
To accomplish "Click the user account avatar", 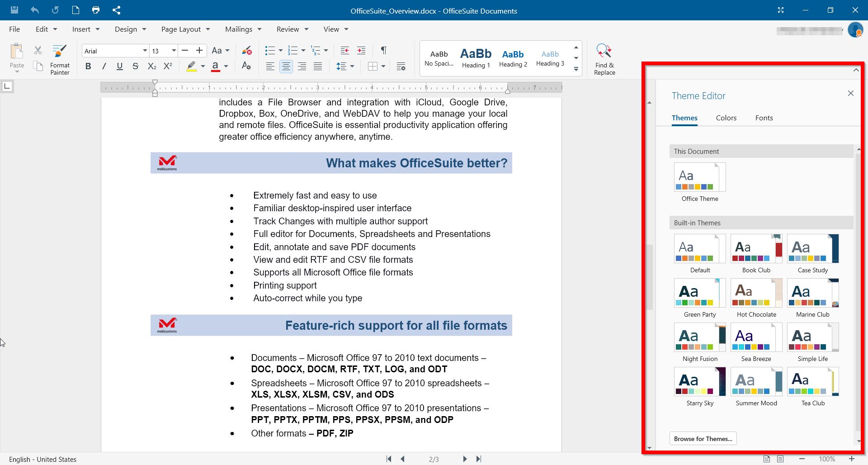I will (x=855, y=30).
